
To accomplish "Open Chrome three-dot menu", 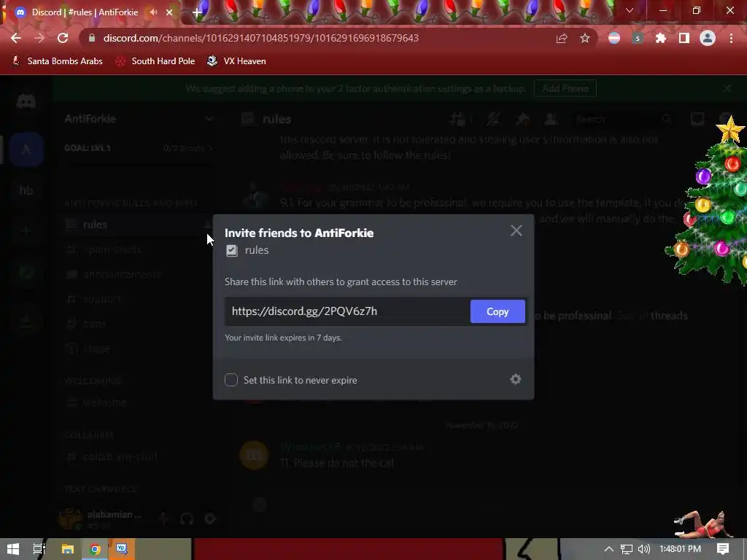I will pos(731,38).
